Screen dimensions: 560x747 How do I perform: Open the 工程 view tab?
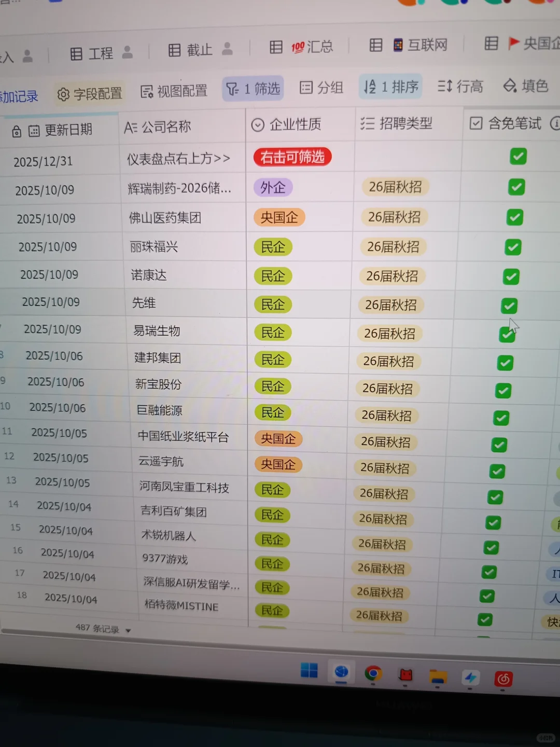click(101, 53)
